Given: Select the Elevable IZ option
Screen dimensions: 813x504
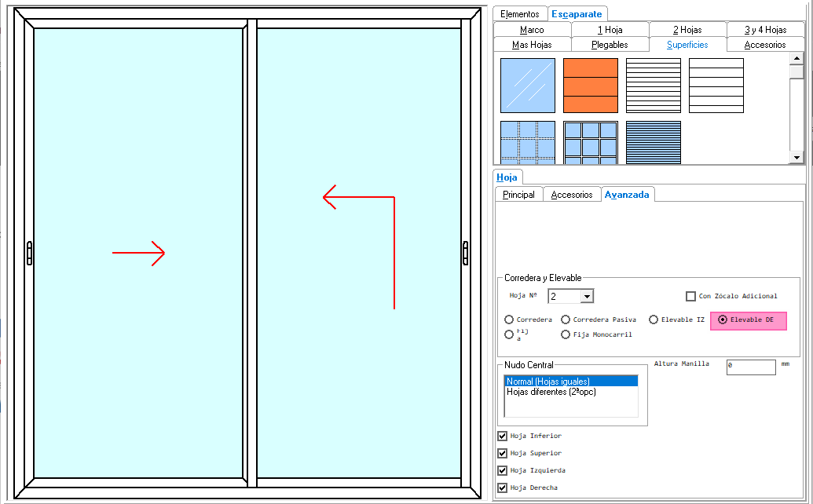Looking at the screenshot, I should [654, 320].
